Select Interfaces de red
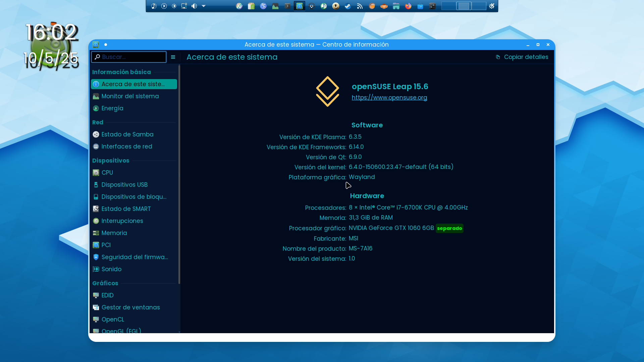The image size is (644, 362). click(x=134, y=146)
